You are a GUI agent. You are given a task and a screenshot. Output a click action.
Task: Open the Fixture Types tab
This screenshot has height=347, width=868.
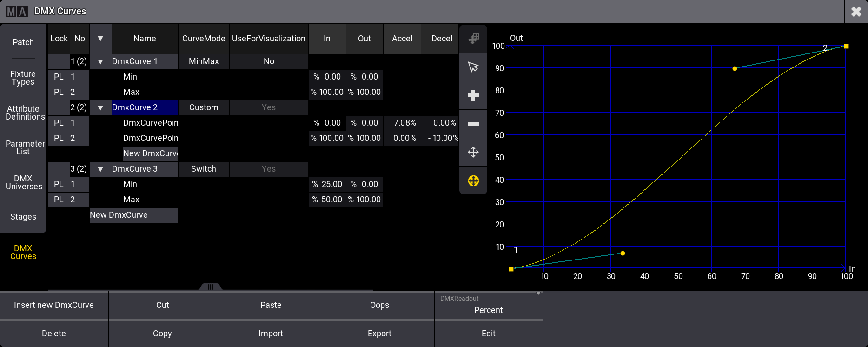23,78
